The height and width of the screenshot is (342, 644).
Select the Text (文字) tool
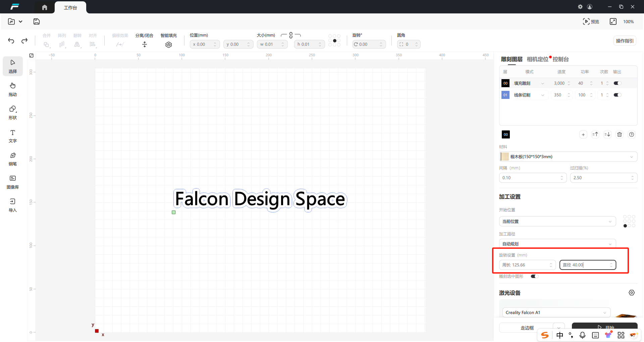13,135
